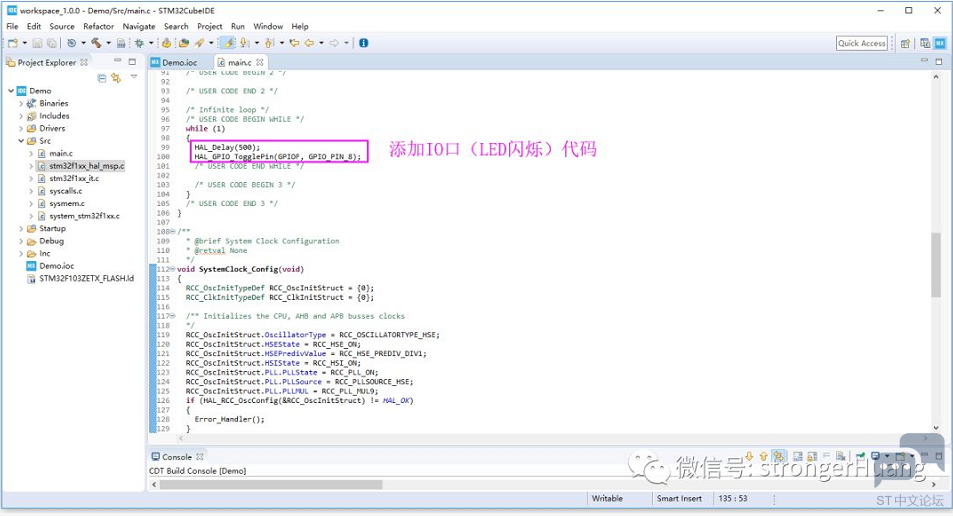Switch to the Demo.ioc editor tab
The width and height of the screenshot is (953, 516).
(180, 62)
